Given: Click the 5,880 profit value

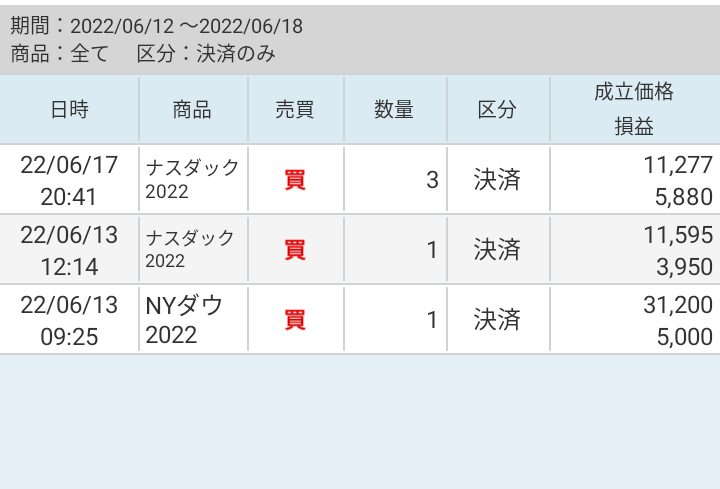Looking at the screenshot, I should pyautogui.click(x=683, y=198).
